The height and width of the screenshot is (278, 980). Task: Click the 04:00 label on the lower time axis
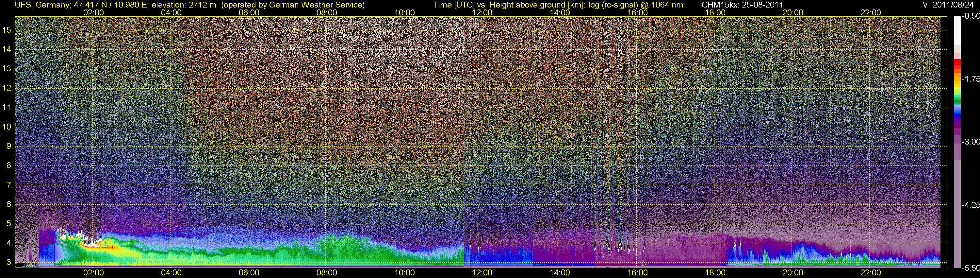(171, 273)
